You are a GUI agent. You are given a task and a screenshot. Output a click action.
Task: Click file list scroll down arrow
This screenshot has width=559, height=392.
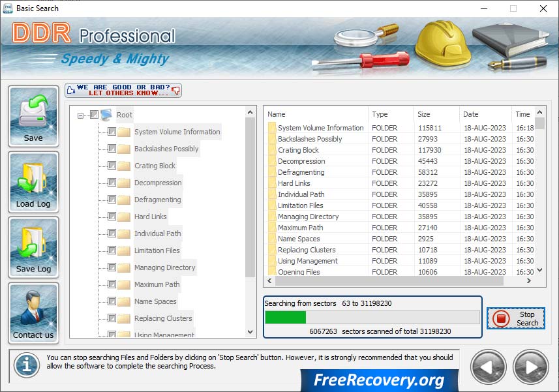(x=539, y=270)
